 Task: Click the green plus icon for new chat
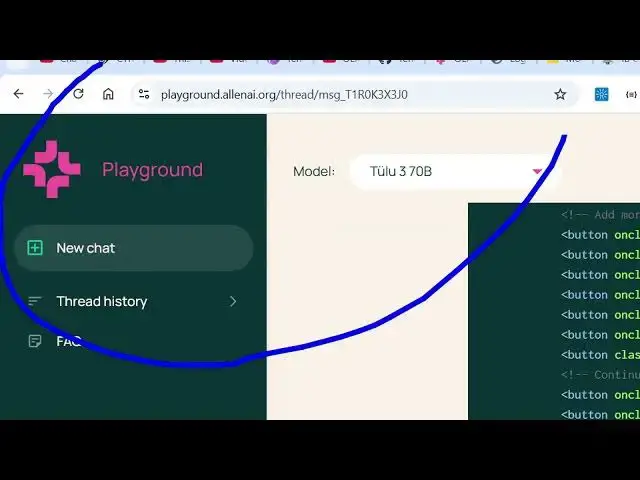pos(35,248)
